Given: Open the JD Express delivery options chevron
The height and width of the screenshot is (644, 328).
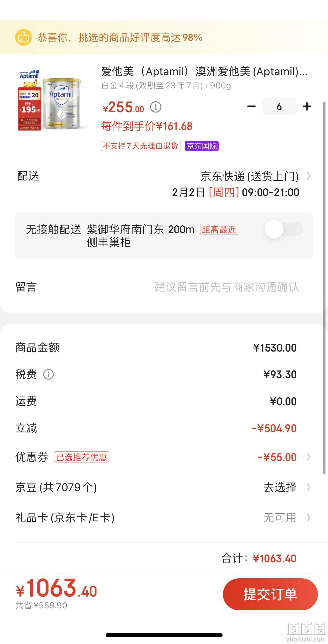Looking at the screenshot, I should (309, 176).
